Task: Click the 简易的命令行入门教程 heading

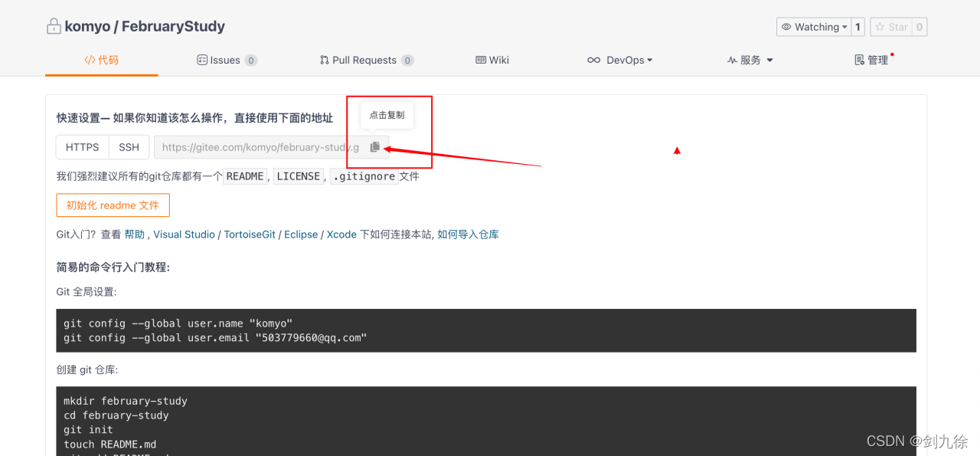Action: coord(113,267)
